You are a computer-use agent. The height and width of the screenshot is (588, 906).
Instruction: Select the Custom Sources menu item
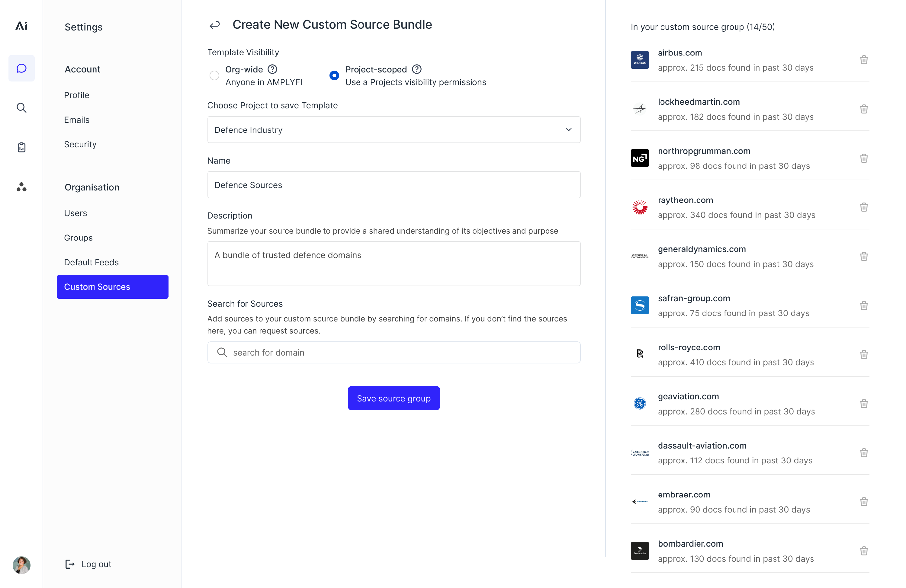coord(112,287)
